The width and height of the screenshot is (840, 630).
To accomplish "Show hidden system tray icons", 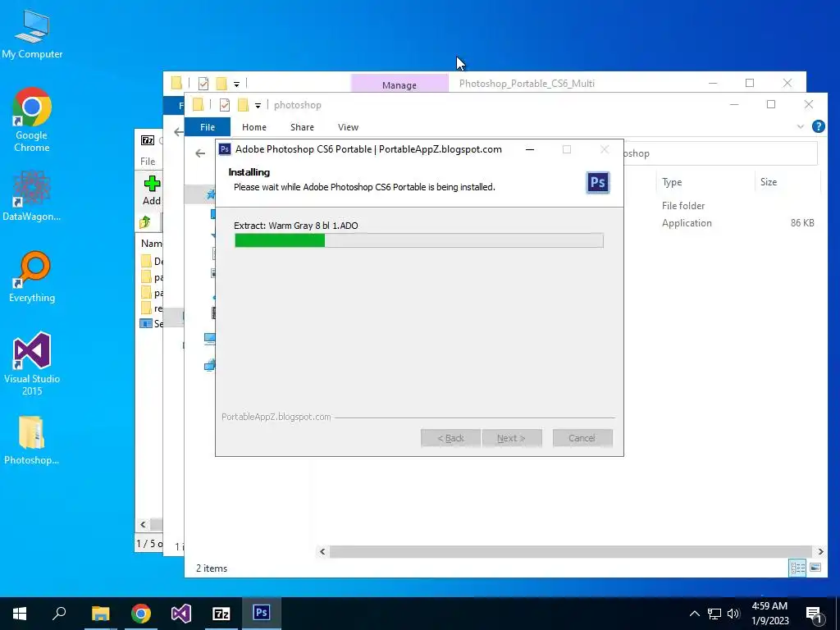I will 694,614.
